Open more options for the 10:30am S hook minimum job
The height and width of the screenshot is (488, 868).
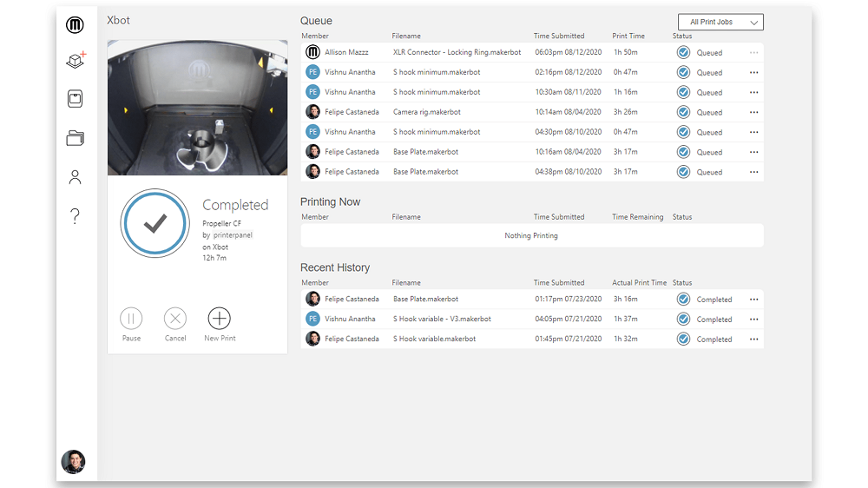pyautogui.click(x=754, y=93)
